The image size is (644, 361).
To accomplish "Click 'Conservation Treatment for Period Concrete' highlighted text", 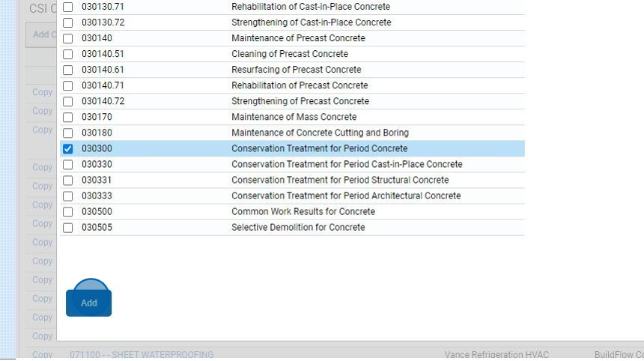I will pos(320,148).
